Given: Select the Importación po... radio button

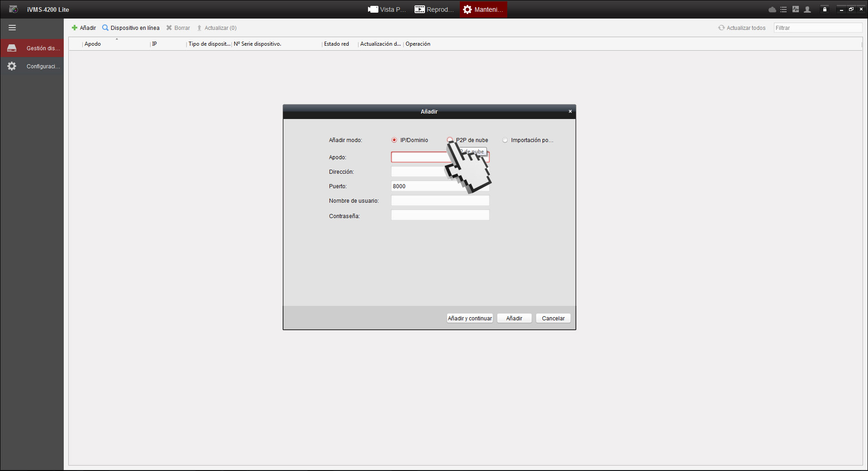Looking at the screenshot, I should 505,140.
